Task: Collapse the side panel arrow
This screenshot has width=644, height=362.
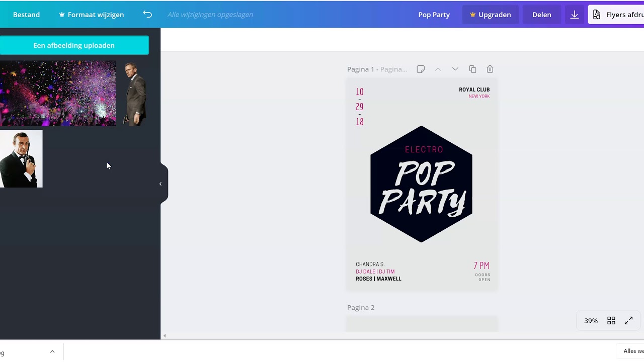Action: click(x=162, y=184)
